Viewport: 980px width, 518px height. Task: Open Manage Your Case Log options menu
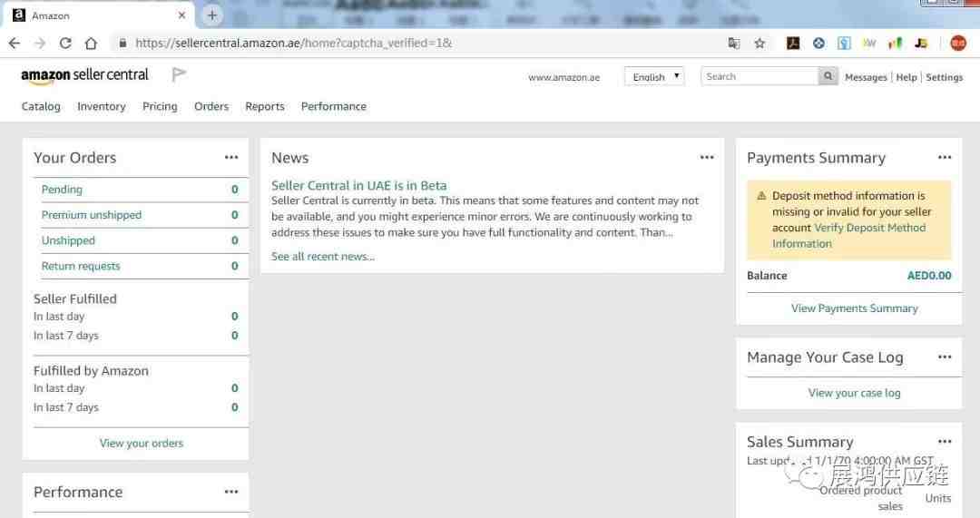(945, 357)
